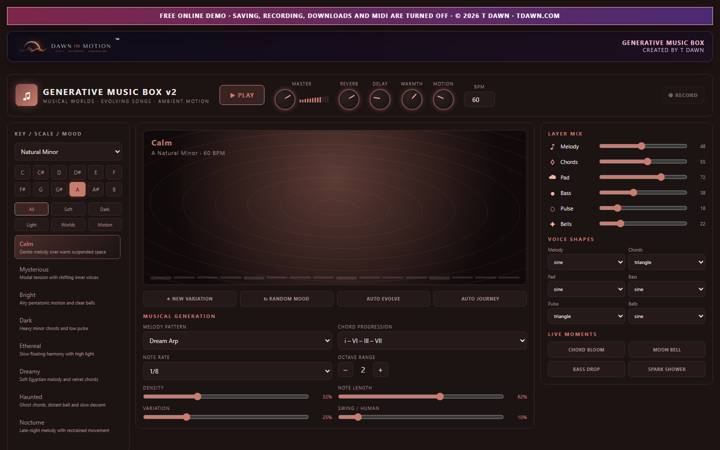Toggle the Auto Evolve button
The image size is (720, 450).
(x=383, y=298)
